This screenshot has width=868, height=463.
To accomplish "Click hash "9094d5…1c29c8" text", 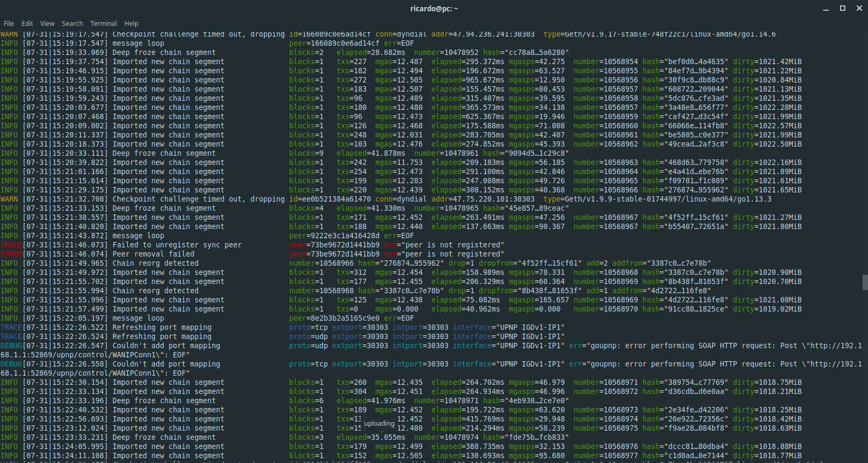I will 526,153.
